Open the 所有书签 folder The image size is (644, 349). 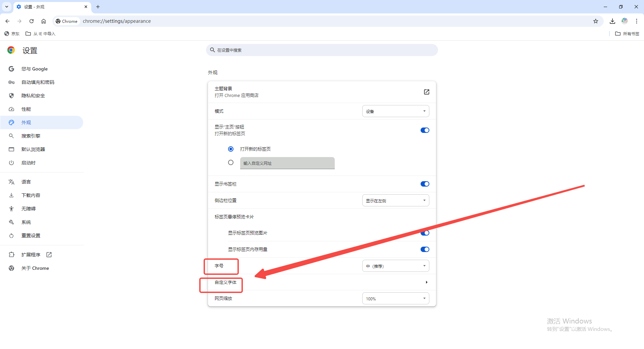click(x=627, y=34)
